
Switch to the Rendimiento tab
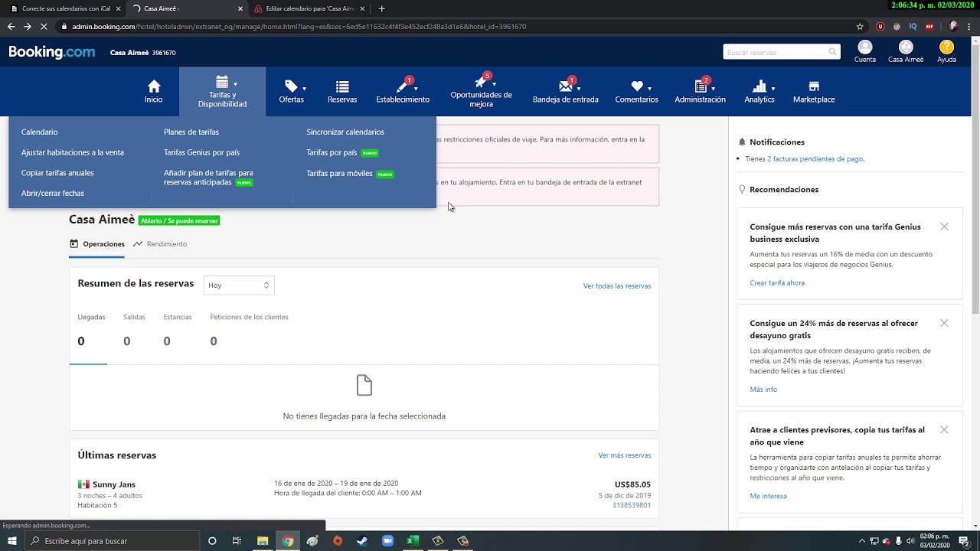pyautogui.click(x=160, y=244)
